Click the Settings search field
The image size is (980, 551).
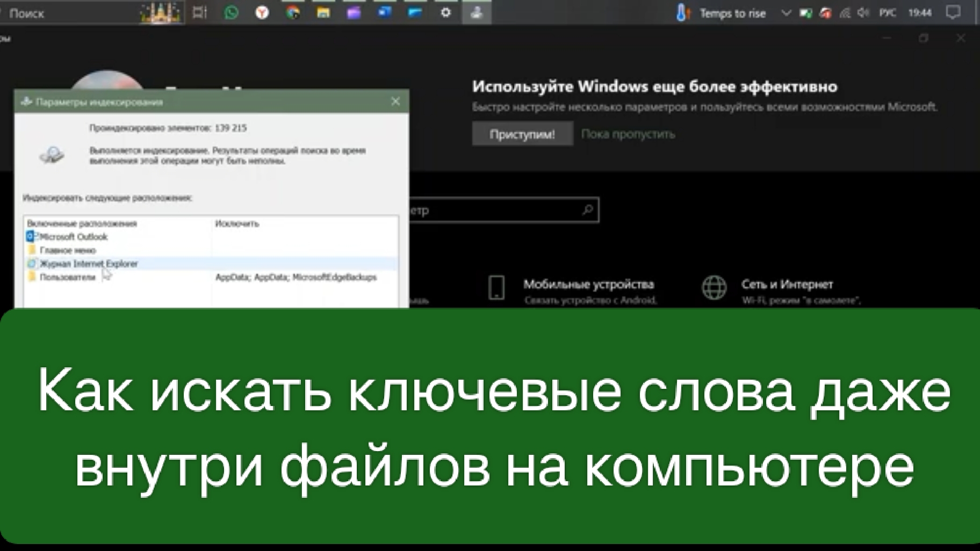[510, 210]
